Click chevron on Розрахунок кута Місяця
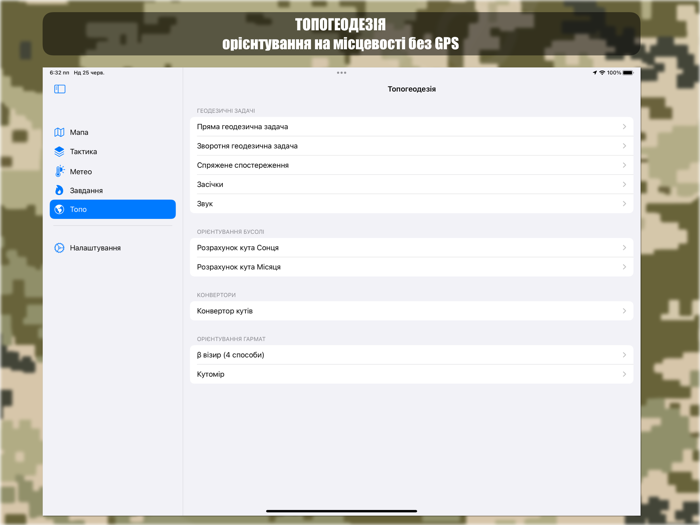700x525 pixels. pyautogui.click(x=624, y=267)
